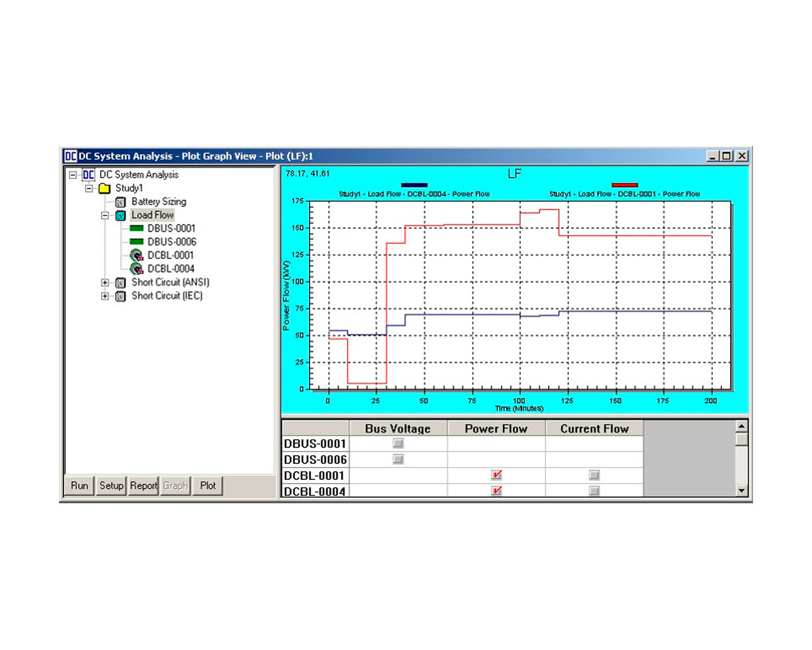Click the table scrollbar up arrow

click(x=741, y=427)
